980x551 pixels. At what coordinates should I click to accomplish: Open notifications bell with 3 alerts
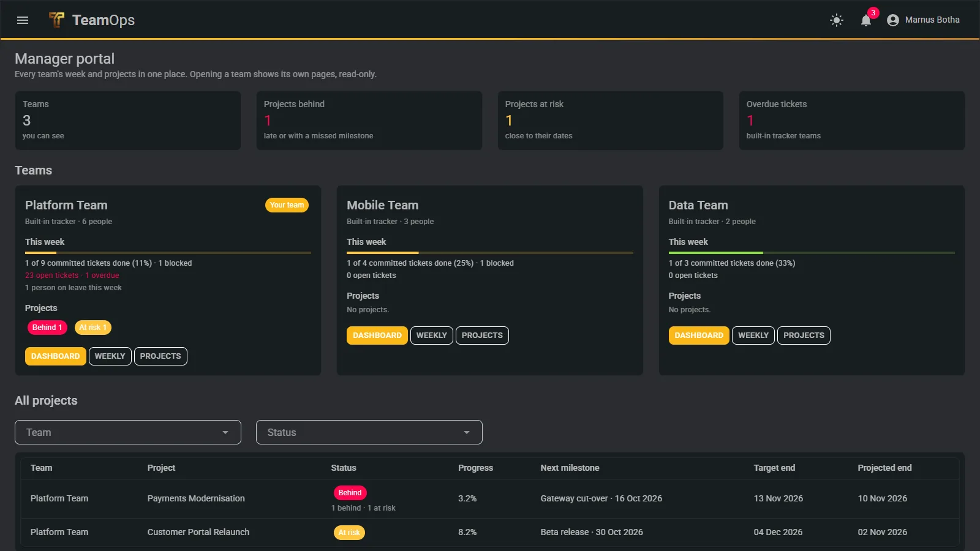866,20
